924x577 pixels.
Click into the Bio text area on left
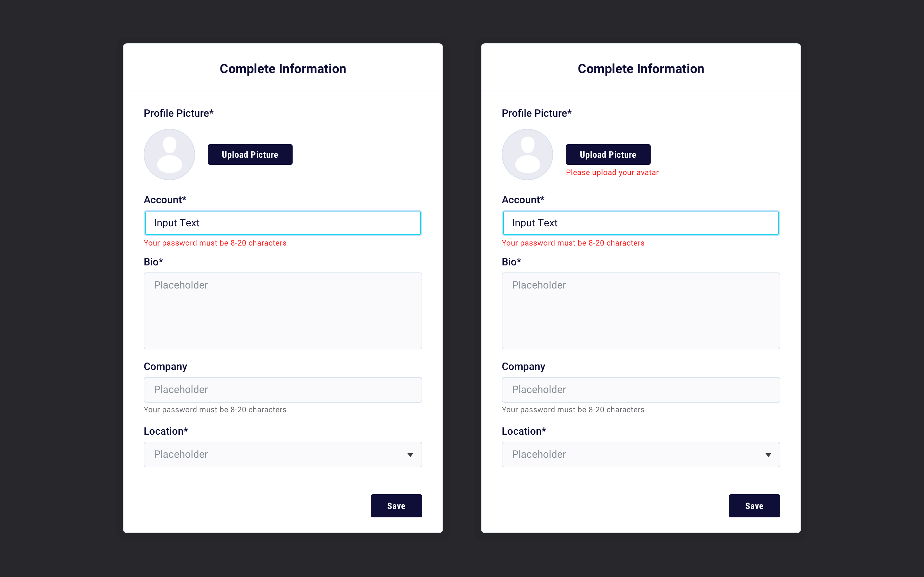point(283,311)
